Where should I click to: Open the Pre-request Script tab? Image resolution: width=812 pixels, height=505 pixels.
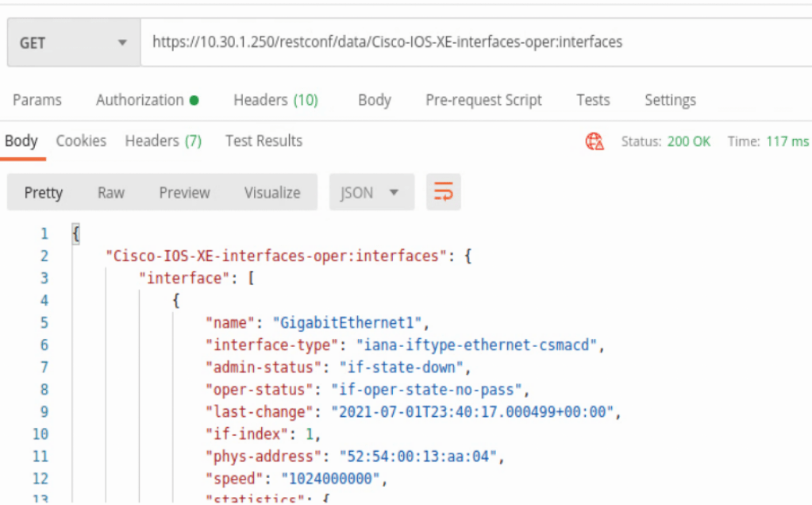coord(483,100)
